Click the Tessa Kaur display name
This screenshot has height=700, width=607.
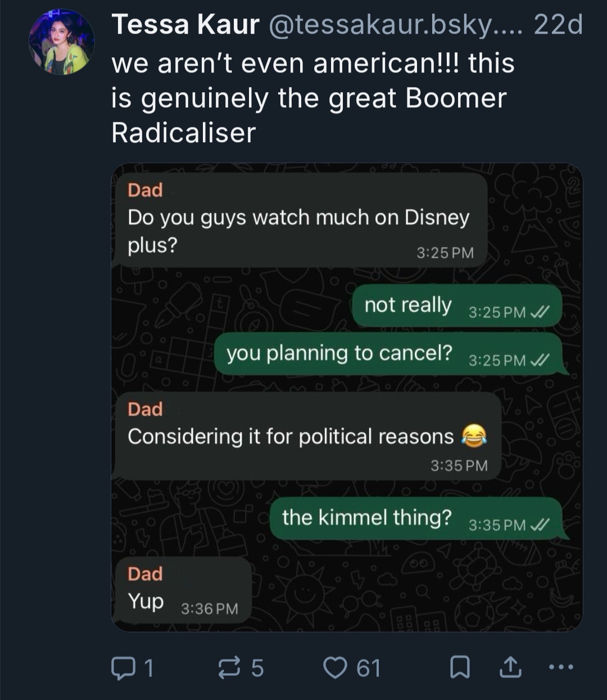coord(185,25)
